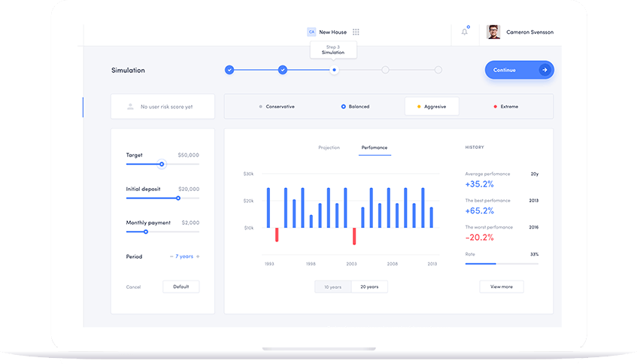Screen dimensions: 637x364
Task: Click the second completed step checkmark
Action: [283, 70]
